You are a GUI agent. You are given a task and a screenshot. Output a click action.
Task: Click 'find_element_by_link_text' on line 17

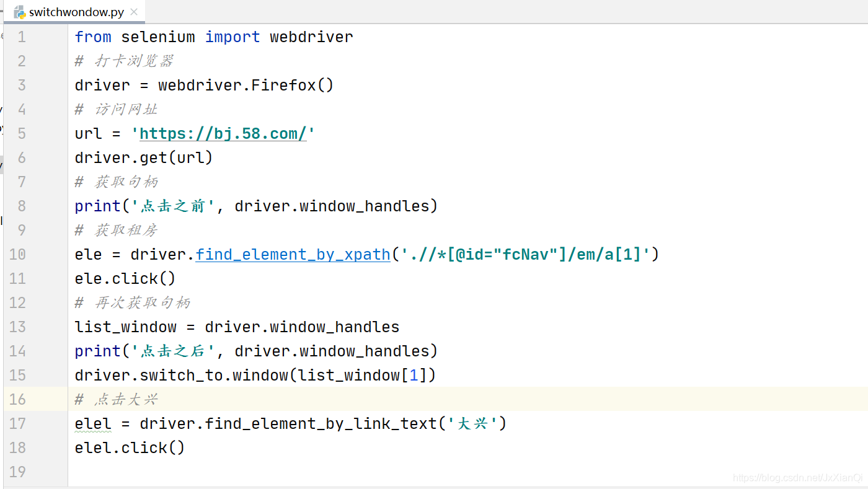click(321, 423)
